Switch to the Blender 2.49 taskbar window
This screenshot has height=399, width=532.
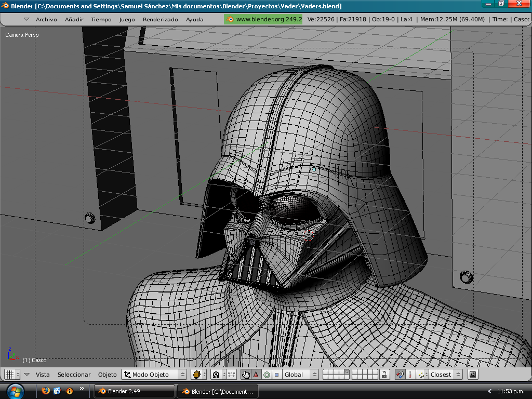click(134, 391)
